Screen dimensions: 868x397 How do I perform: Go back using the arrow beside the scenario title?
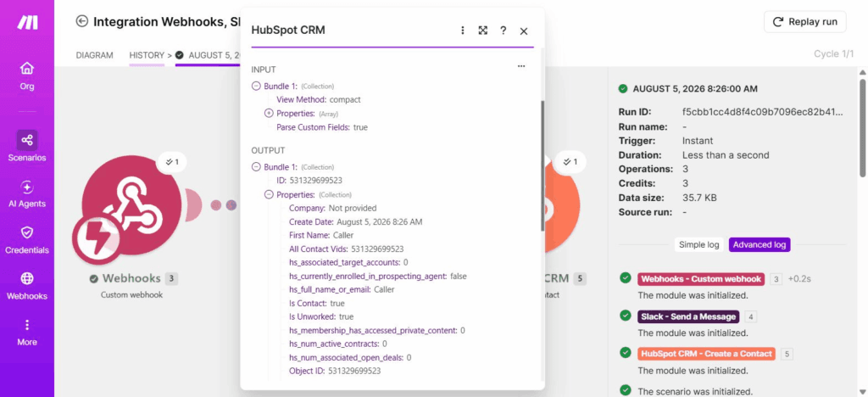click(x=82, y=21)
